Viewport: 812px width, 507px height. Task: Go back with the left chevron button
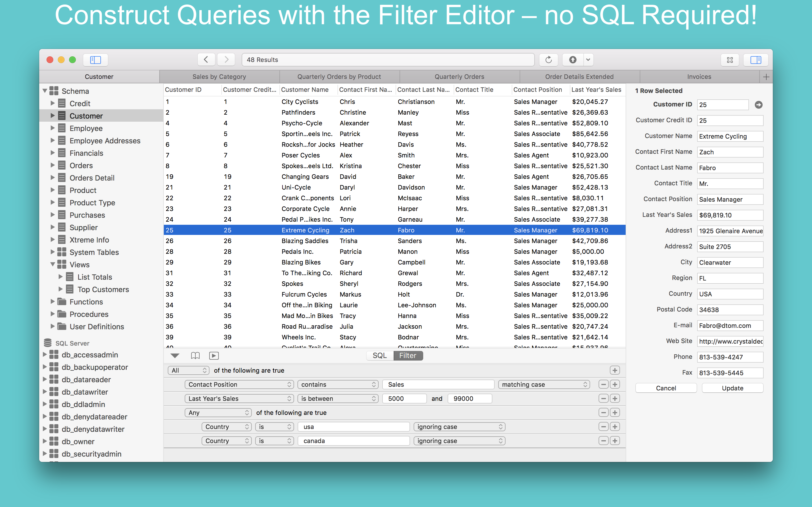[206, 60]
